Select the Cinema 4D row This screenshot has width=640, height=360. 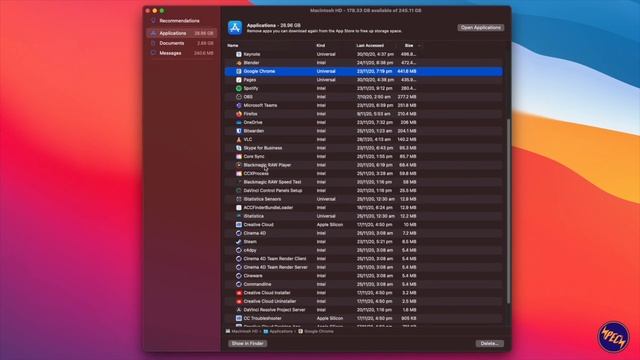363,233
